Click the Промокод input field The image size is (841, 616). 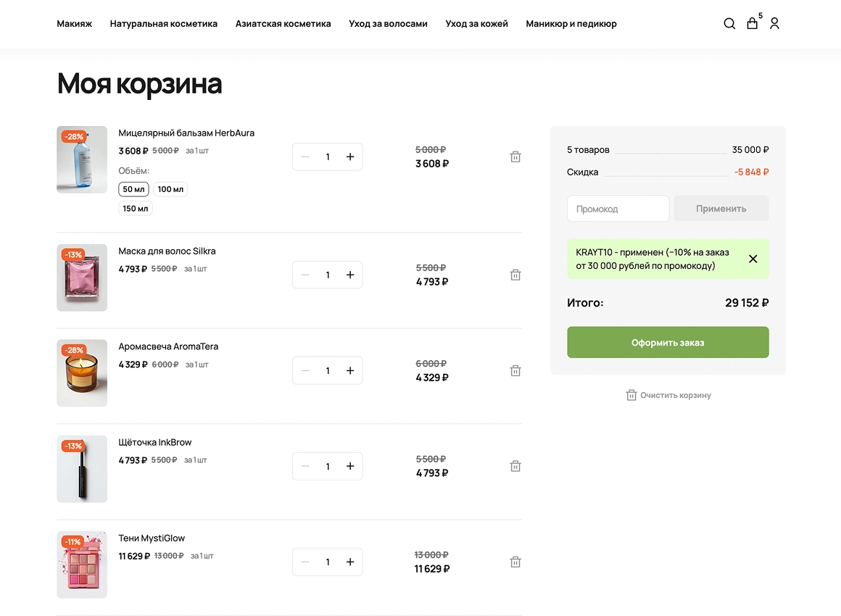click(618, 208)
